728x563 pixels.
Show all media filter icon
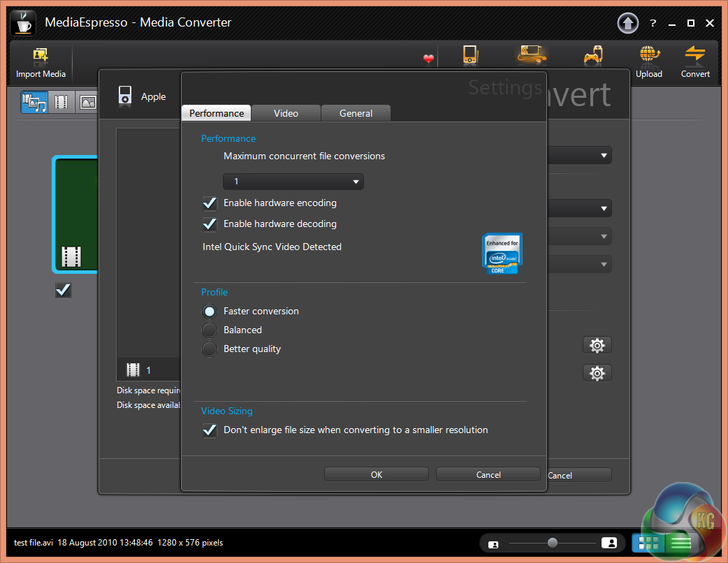(34, 102)
